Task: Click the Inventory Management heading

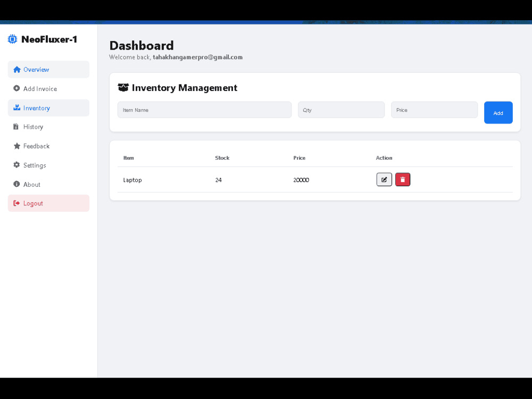Action: pos(185,88)
